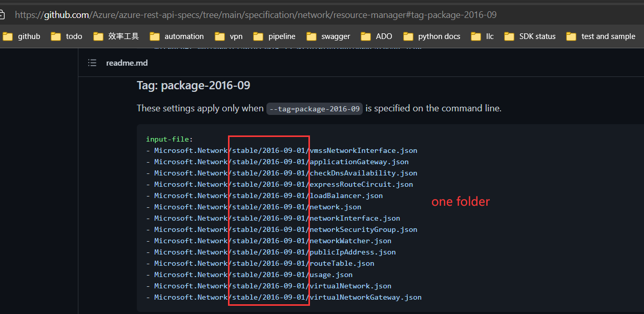Viewport: 644px width, 314px height.
Task: Click the virtualNetworkGateway.json line
Action: (284, 297)
